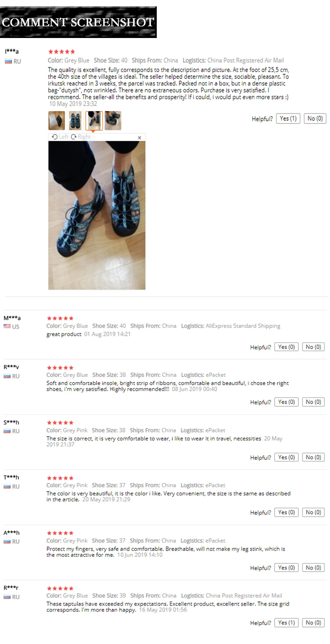Click the enlarged sandal photo

[x=97, y=215]
